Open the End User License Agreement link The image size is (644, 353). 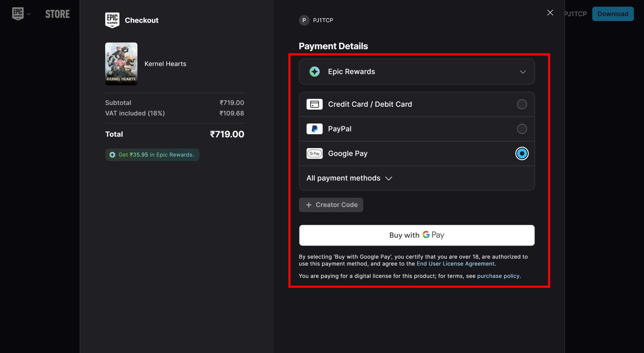pyautogui.click(x=455, y=264)
